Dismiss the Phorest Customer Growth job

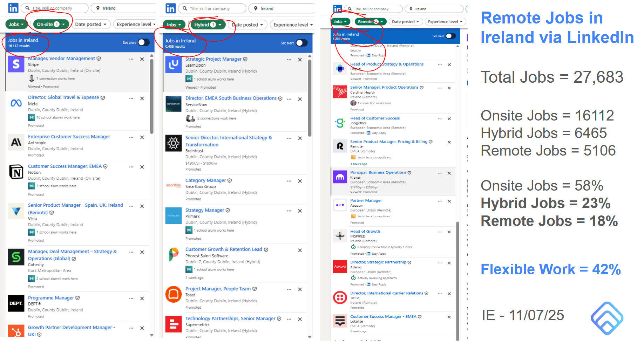click(x=300, y=250)
